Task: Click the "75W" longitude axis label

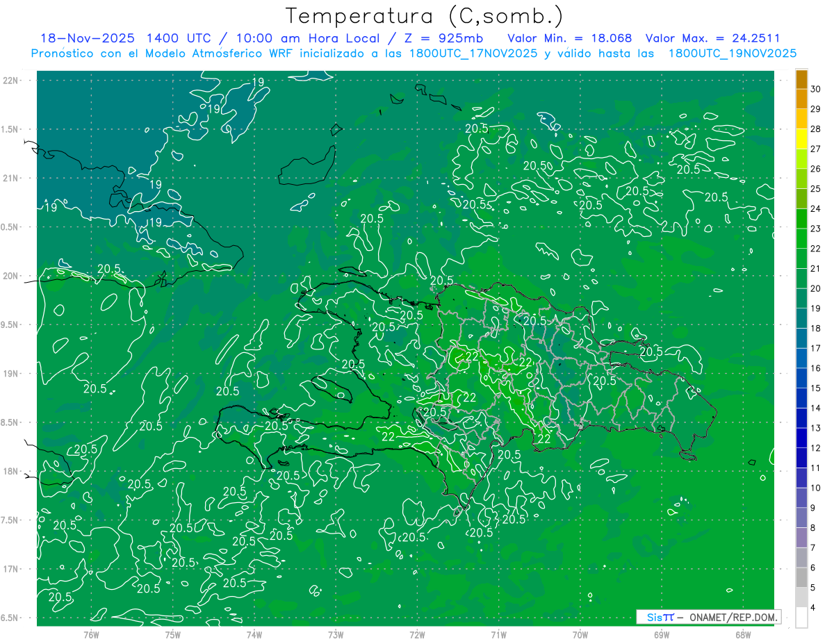Action: (x=173, y=634)
